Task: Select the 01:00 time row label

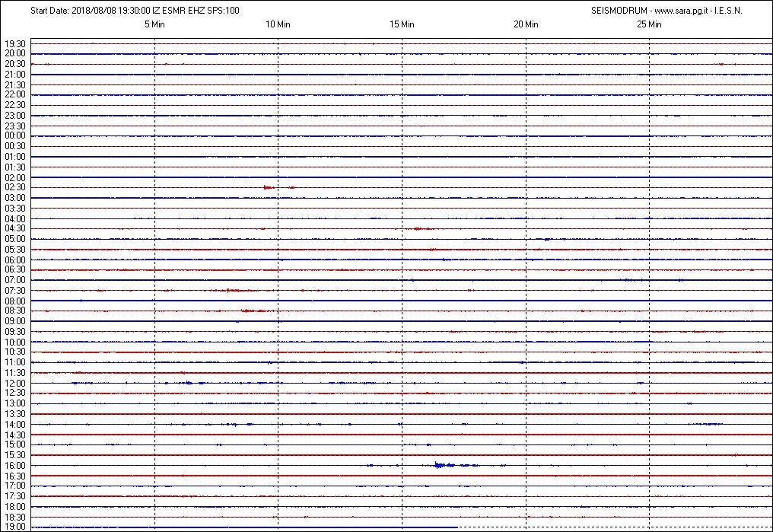Action: click(x=15, y=157)
